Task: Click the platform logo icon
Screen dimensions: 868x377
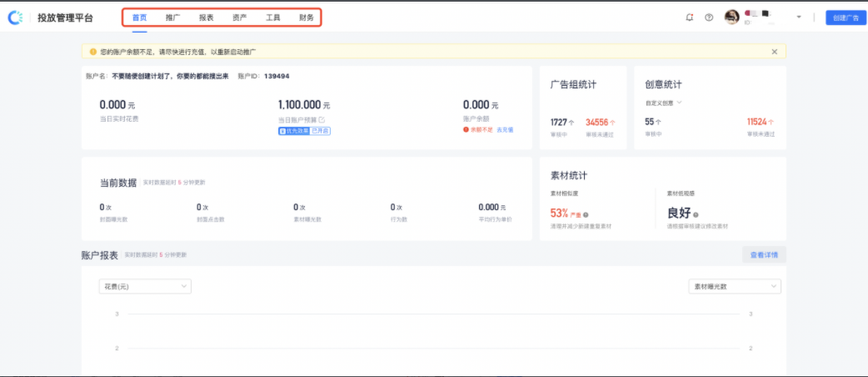Action: [15, 18]
